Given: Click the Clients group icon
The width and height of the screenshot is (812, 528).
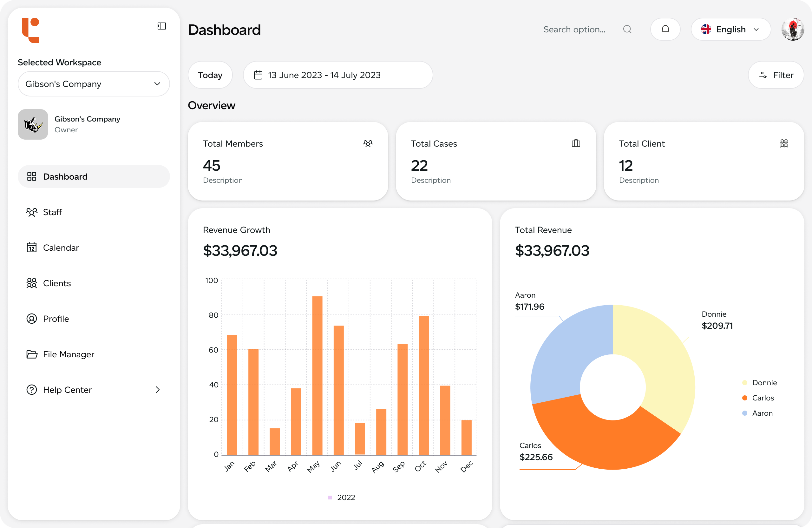Looking at the screenshot, I should pyautogui.click(x=32, y=283).
